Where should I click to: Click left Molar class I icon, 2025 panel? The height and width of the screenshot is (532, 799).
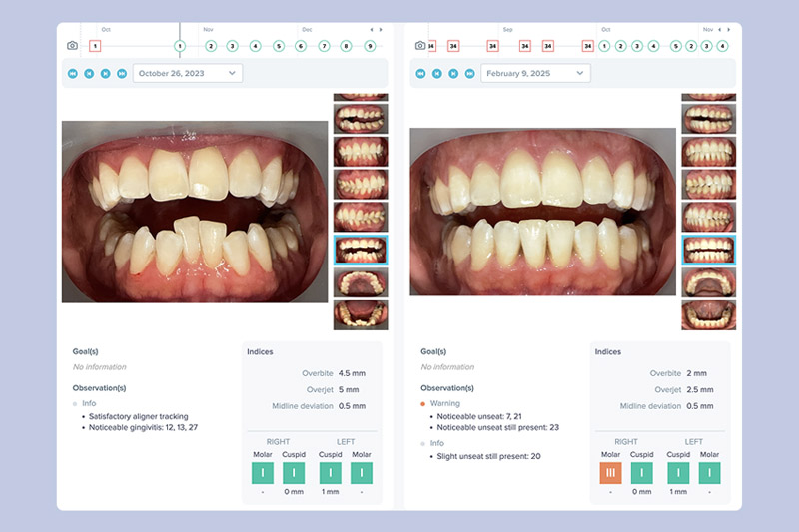(709, 473)
